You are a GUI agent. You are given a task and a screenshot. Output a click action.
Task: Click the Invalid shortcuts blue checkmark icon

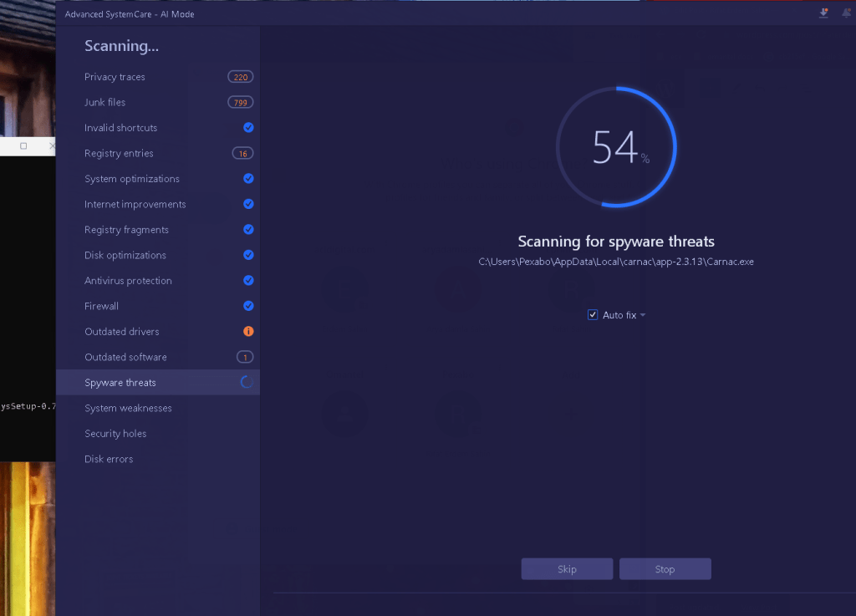(248, 128)
